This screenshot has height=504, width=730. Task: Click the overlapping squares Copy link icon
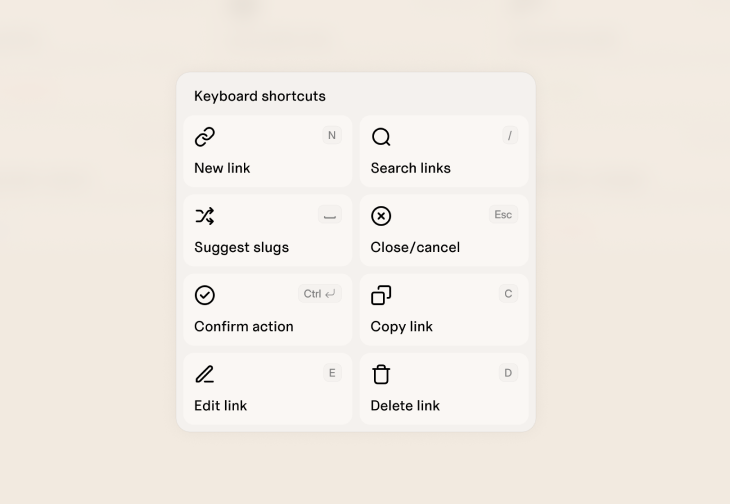[381, 295]
